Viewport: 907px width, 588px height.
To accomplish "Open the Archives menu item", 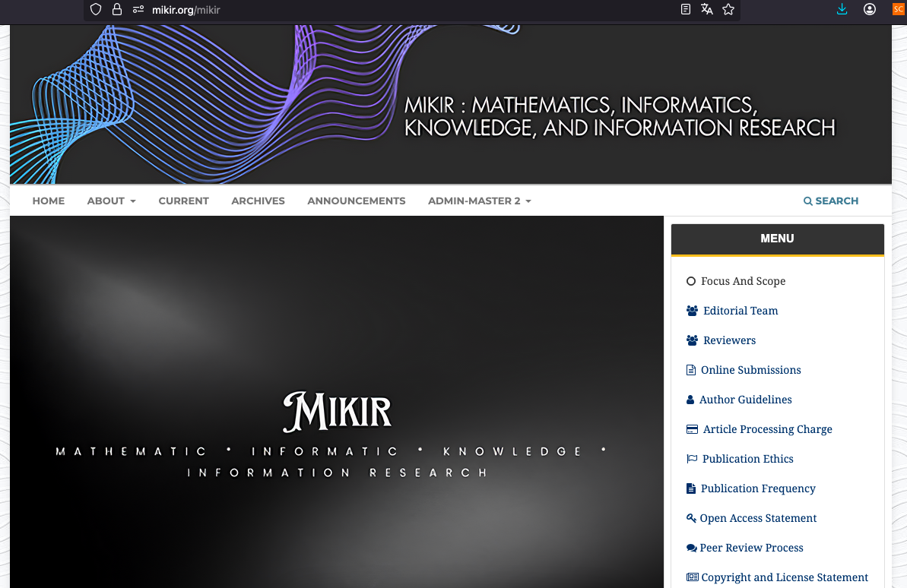I will tap(258, 201).
